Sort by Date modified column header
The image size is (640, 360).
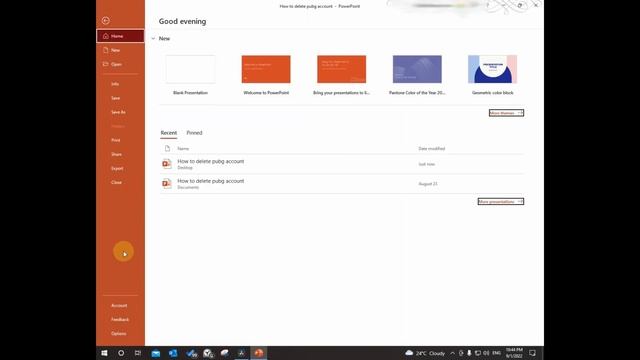432,149
